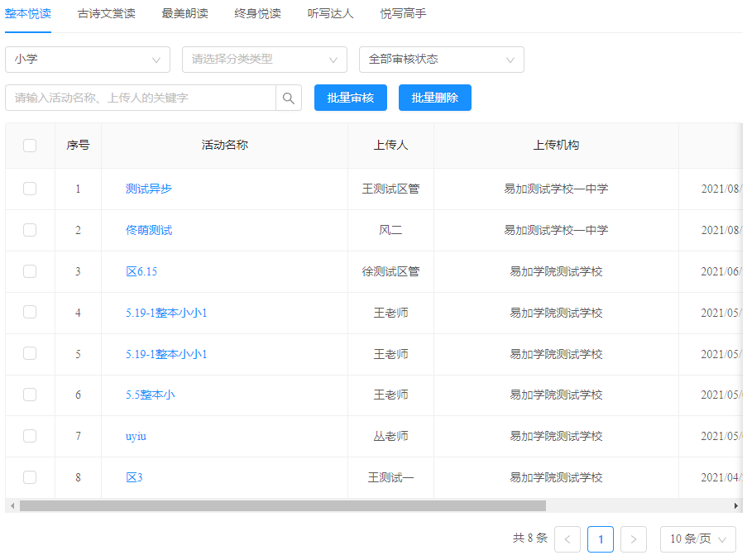
Task: Click the 批量删除 button
Action: click(x=435, y=98)
